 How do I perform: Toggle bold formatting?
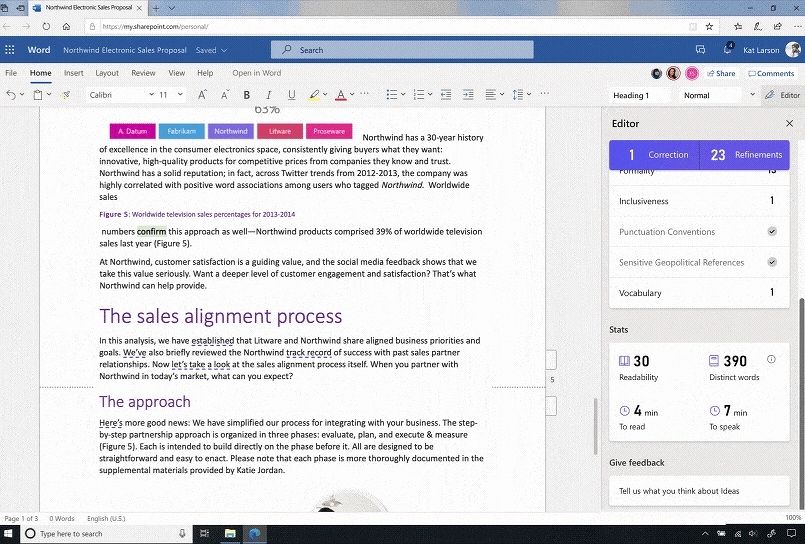coord(247,95)
